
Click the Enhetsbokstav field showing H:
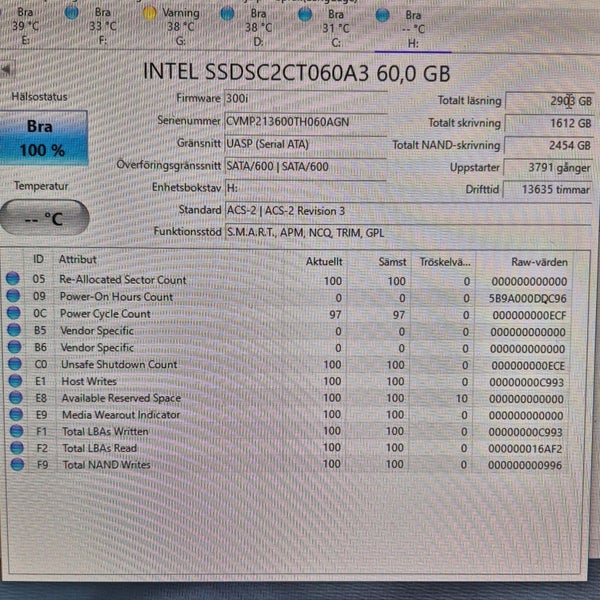click(x=305, y=188)
